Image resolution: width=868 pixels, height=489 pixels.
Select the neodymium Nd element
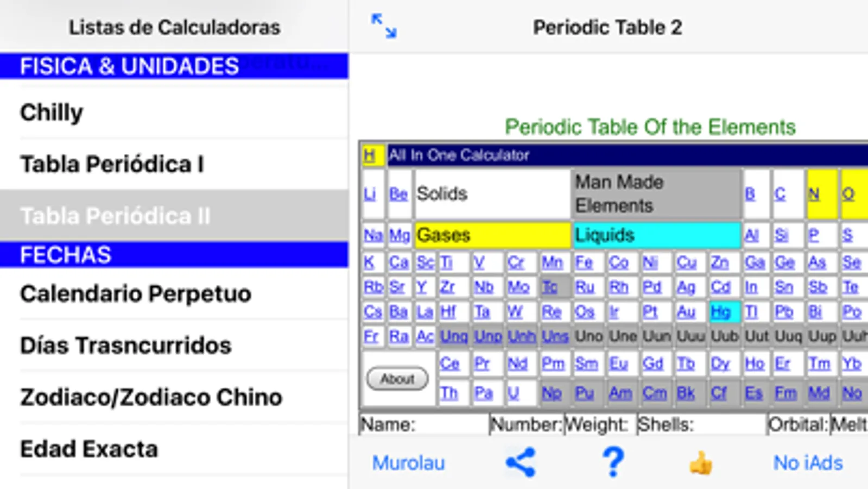pos(517,363)
